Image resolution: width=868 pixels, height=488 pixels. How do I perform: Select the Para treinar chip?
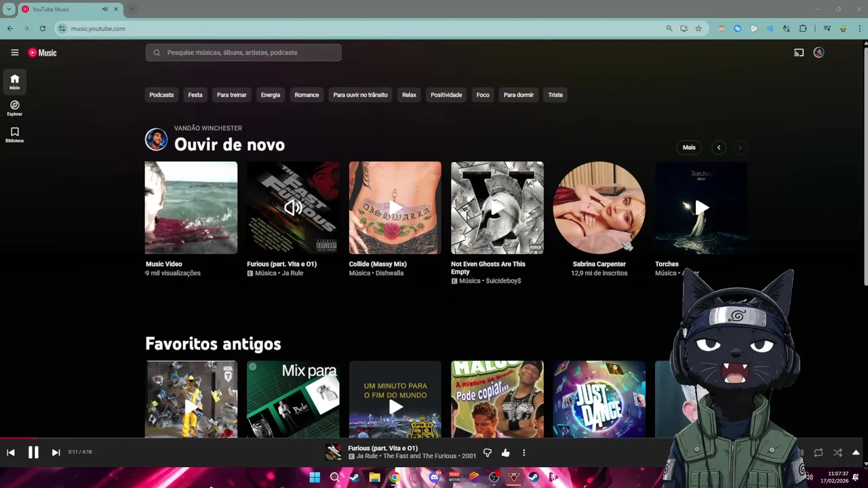tap(231, 95)
